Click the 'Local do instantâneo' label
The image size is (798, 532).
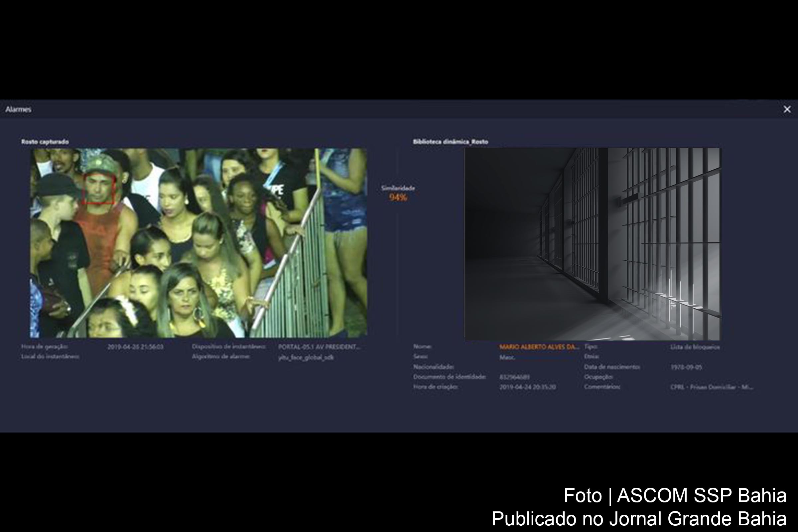click(50, 356)
